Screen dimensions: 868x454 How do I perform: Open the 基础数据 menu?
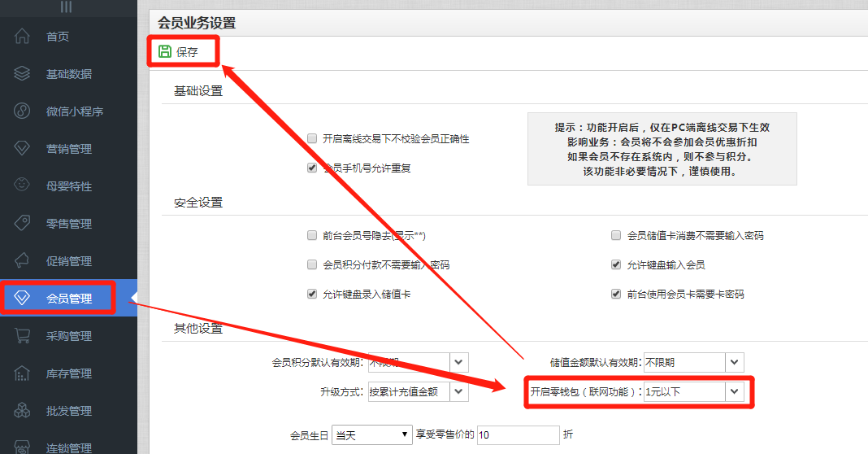[68, 74]
